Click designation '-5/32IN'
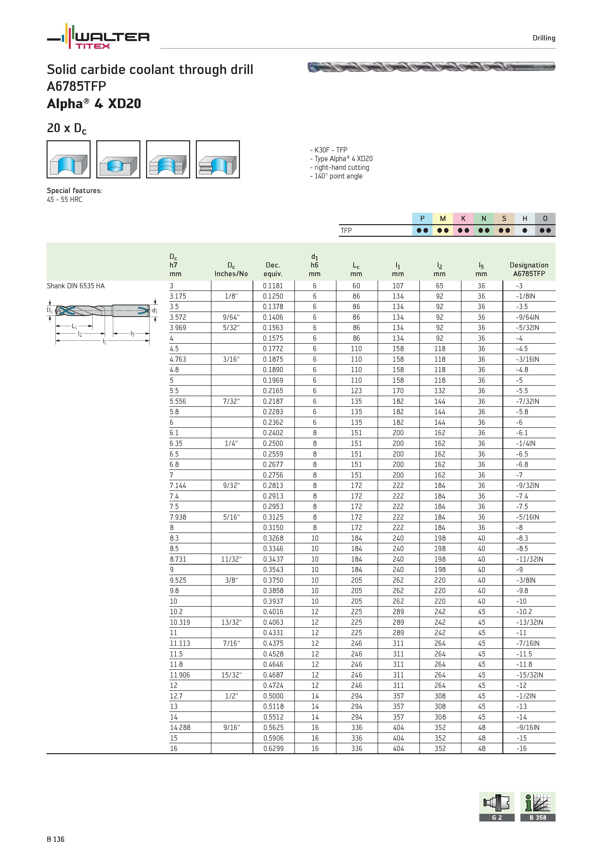Screen dimensions: 614x868 click(528, 328)
